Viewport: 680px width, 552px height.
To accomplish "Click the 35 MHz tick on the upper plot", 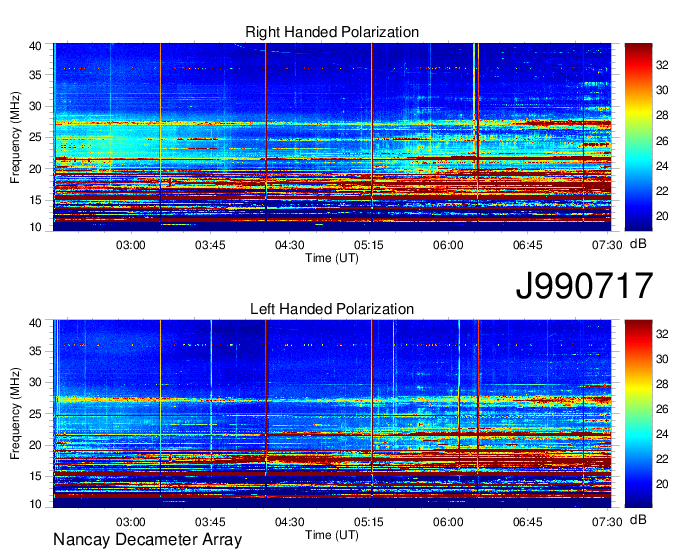I will coord(35,75).
